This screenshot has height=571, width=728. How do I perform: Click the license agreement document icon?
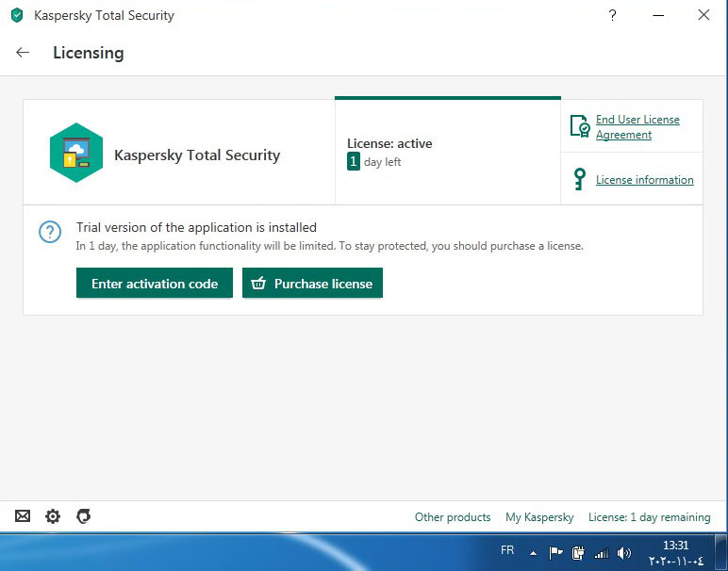click(580, 126)
